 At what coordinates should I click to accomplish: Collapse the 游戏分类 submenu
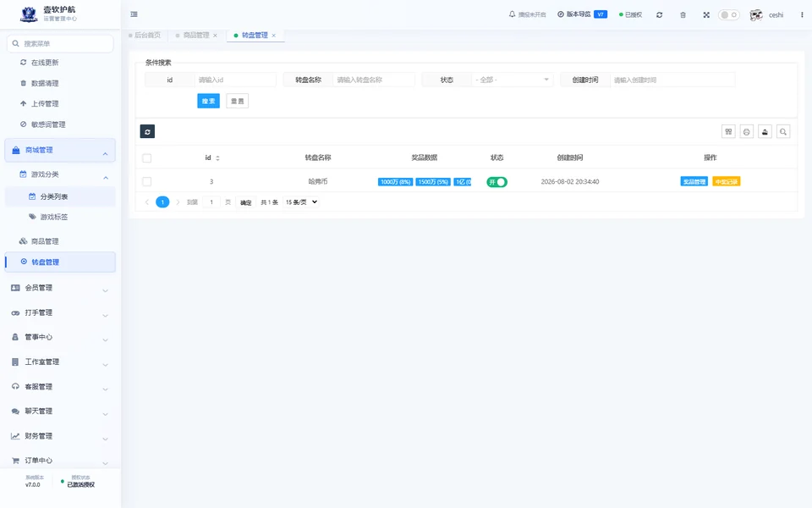pos(60,174)
